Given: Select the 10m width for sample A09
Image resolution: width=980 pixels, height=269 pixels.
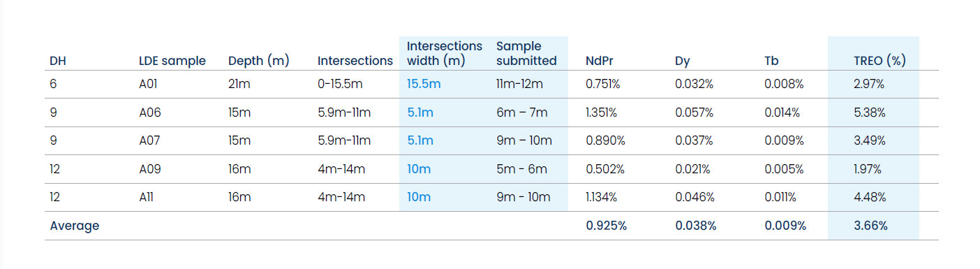Looking at the screenshot, I should 419,169.
